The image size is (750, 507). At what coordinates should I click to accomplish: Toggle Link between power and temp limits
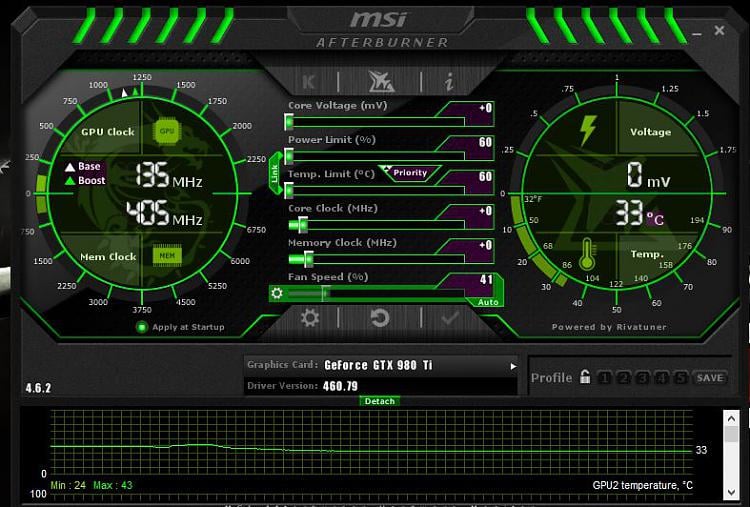pos(275,173)
